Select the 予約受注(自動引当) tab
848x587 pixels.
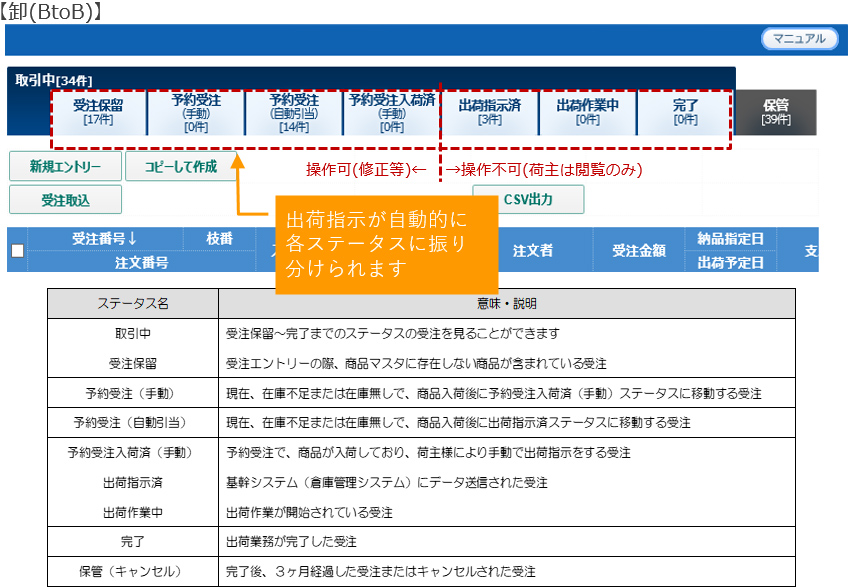click(294, 112)
